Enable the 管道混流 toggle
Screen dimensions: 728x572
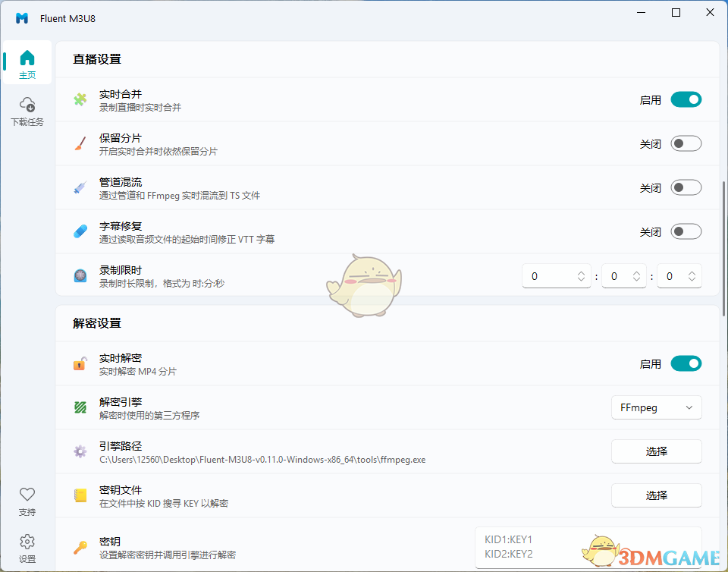point(686,187)
